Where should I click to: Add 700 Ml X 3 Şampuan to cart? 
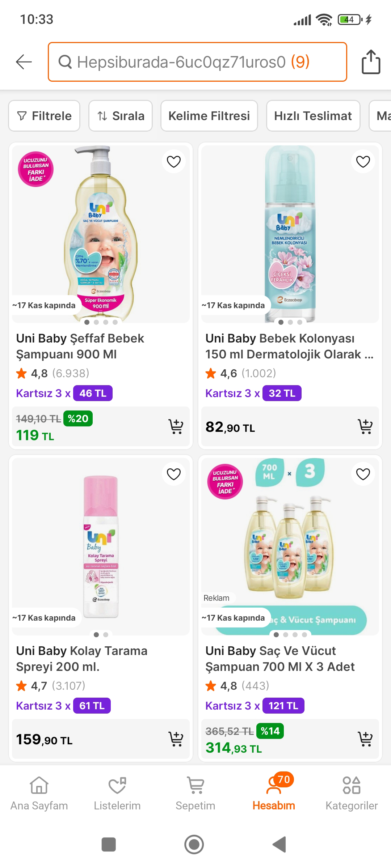click(x=365, y=739)
